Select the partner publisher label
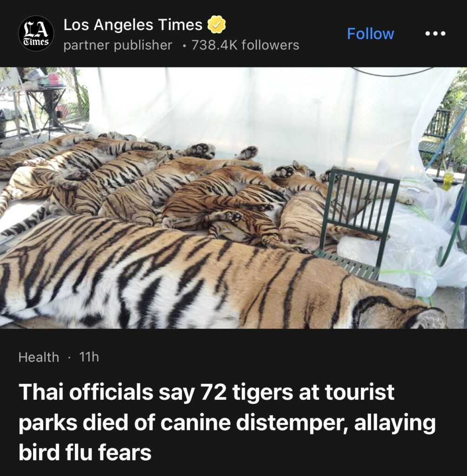 pyautogui.click(x=118, y=45)
